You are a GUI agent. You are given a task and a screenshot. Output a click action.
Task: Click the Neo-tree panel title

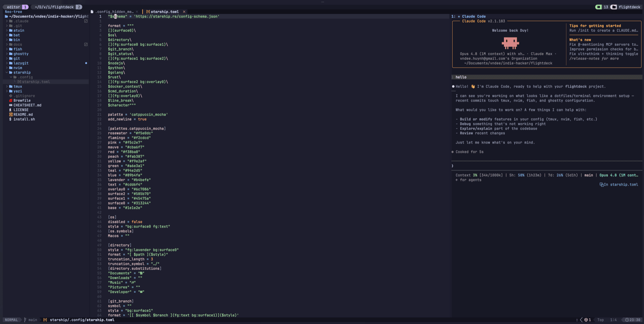tap(13, 12)
